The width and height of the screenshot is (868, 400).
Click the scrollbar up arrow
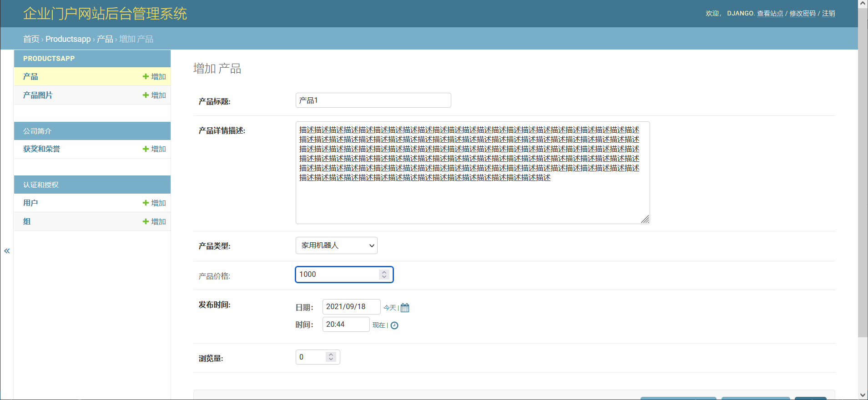(x=863, y=4)
